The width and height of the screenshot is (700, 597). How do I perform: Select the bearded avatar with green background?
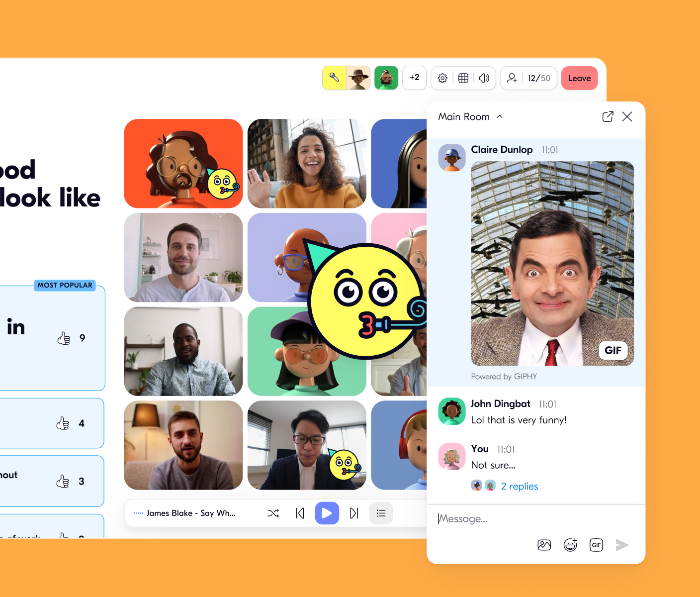[x=386, y=78]
